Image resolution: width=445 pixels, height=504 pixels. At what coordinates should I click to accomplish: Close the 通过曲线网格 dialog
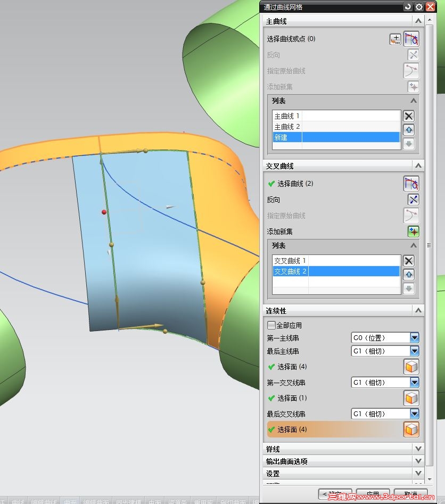click(x=430, y=7)
